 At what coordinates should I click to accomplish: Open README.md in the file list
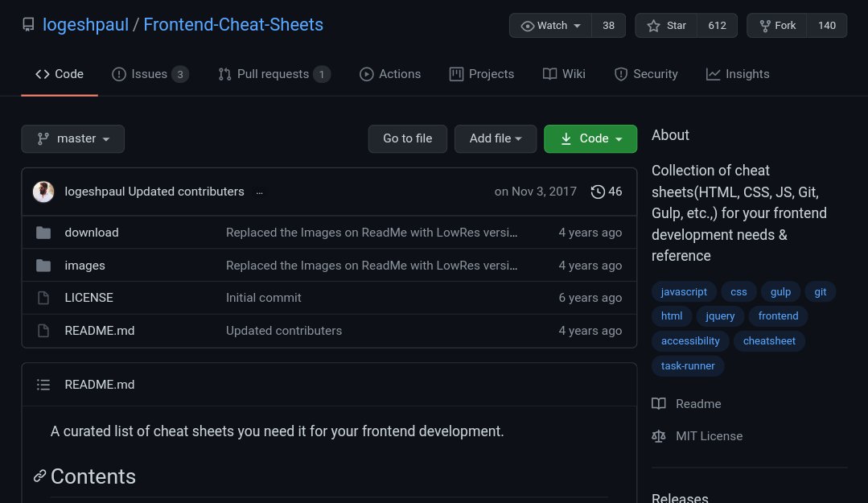(100, 331)
